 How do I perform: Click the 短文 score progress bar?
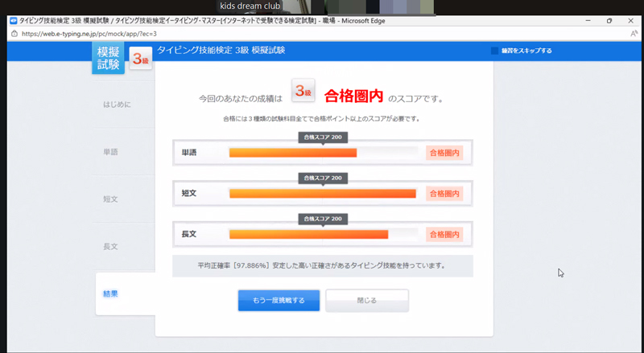click(x=323, y=193)
